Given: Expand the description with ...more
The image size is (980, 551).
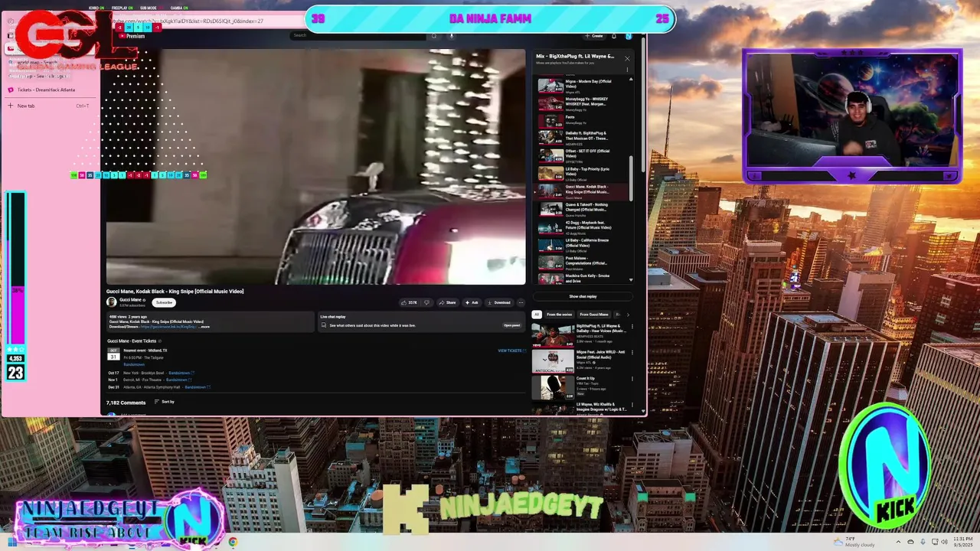Looking at the screenshot, I should point(204,327).
